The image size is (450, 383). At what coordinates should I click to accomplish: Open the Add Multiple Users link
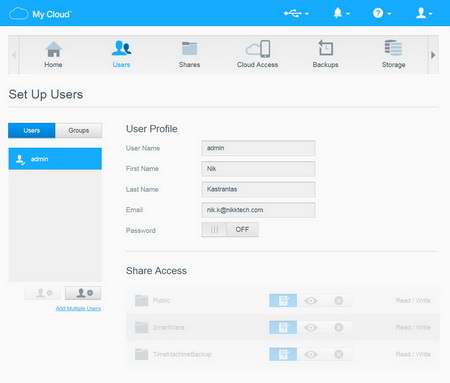click(78, 308)
